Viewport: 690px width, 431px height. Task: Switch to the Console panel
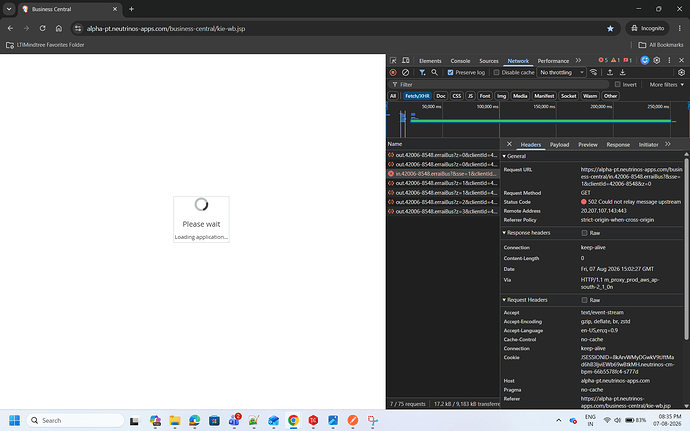[460, 61]
